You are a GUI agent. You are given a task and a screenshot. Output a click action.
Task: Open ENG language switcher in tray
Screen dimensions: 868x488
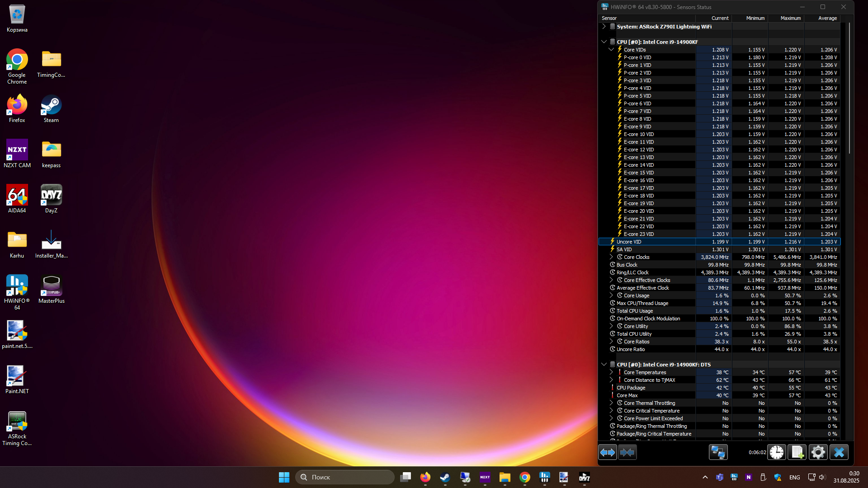point(794,477)
